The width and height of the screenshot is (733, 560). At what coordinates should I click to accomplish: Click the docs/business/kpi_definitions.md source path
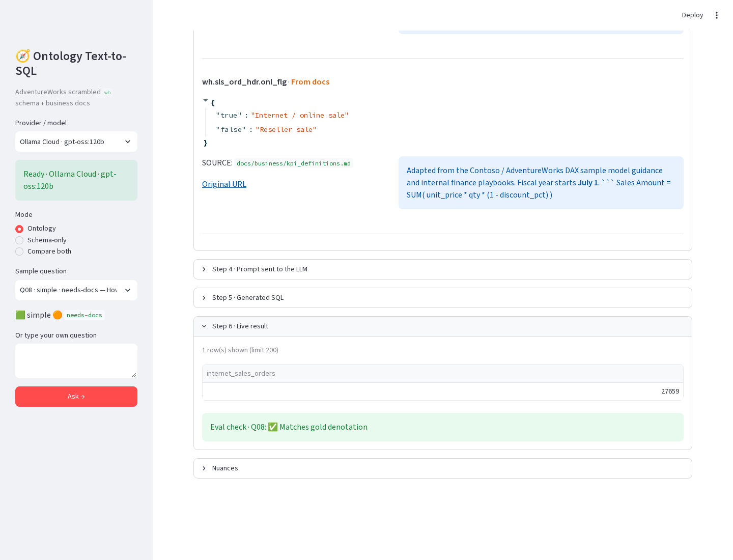tap(294, 163)
